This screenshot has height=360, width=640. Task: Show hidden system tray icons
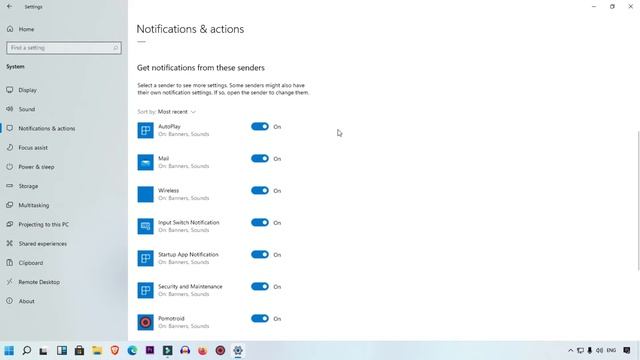click(x=571, y=350)
